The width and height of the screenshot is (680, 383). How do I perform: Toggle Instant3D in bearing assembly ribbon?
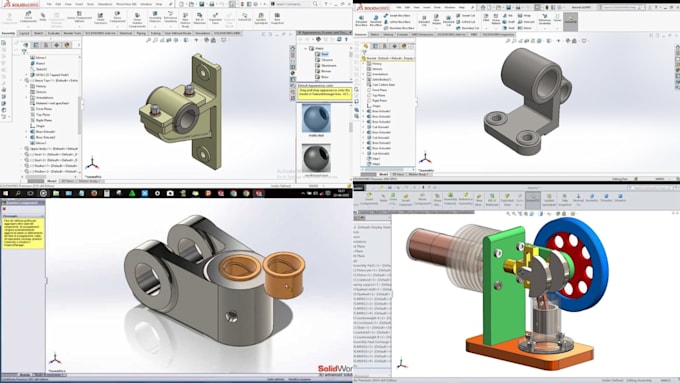pyautogui.click(x=244, y=17)
